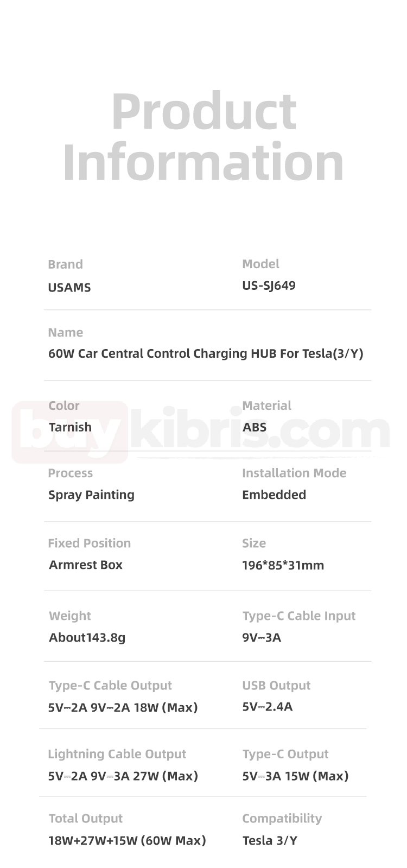407x868 pixels.
Task: Click the Installation Mode label
Action: click(x=294, y=473)
